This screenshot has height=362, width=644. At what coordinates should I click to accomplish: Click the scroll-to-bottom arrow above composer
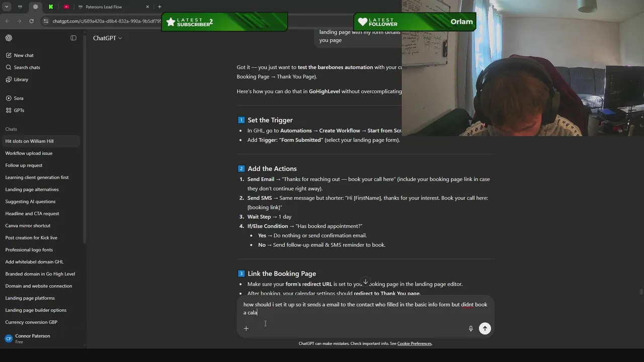(x=366, y=282)
